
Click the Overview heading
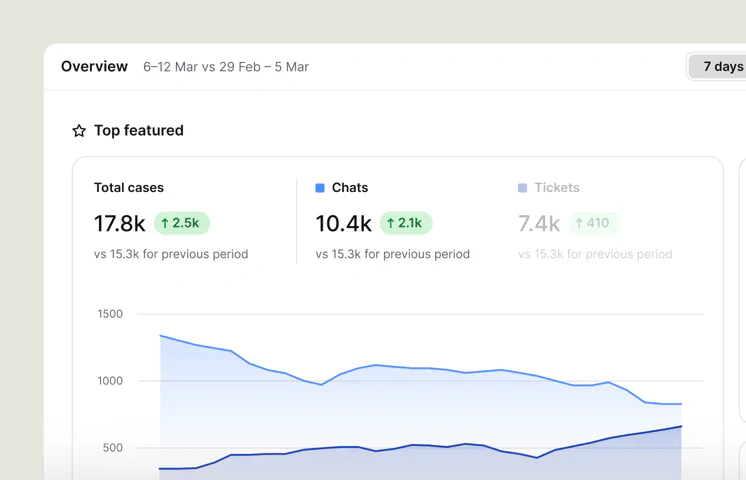click(x=94, y=67)
